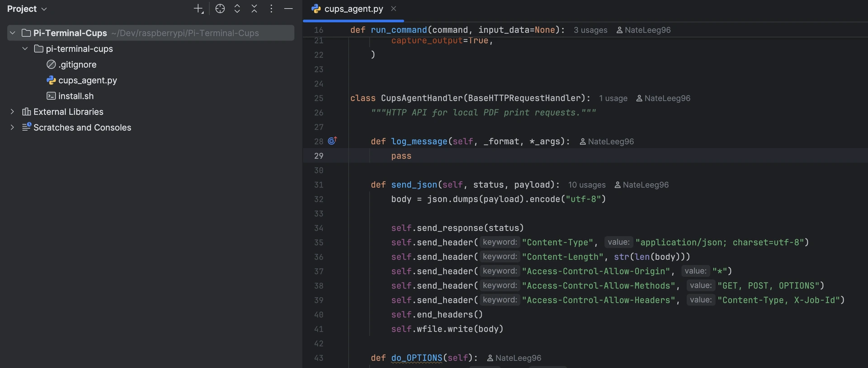Viewport: 868px width, 368px height.
Task: Click Select Opened File crosshair icon
Action: (x=220, y=9)
